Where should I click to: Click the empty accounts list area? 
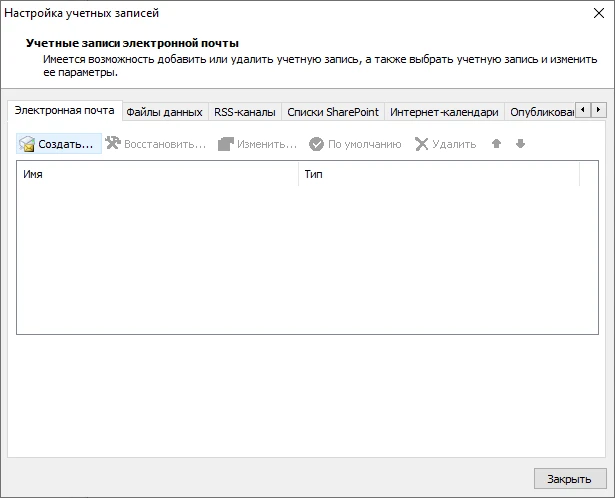300,260
